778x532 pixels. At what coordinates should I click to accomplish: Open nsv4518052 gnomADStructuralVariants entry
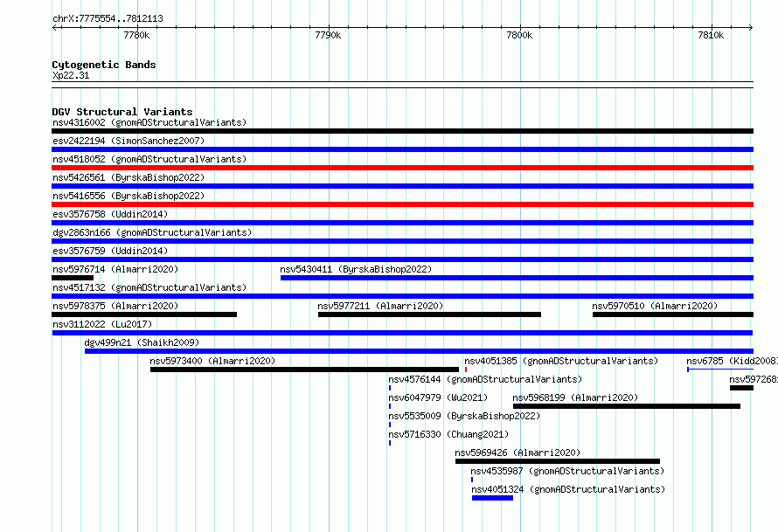point(149,159)
